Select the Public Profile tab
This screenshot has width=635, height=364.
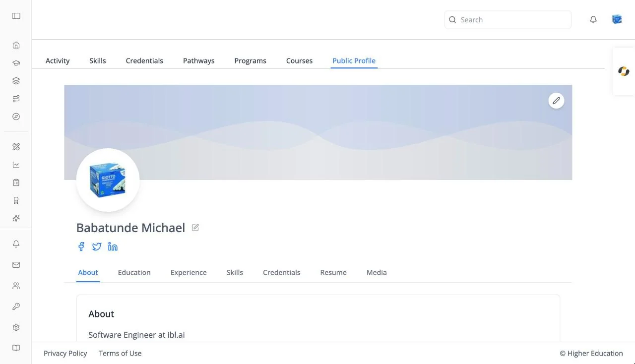point(354,61)
